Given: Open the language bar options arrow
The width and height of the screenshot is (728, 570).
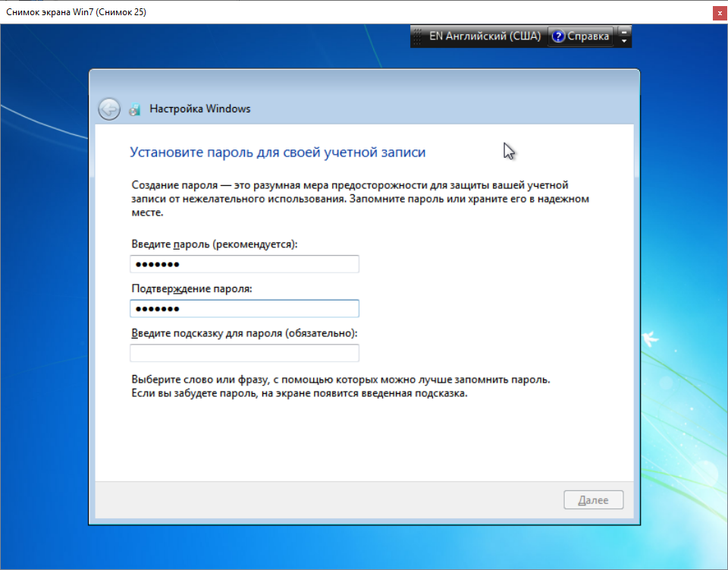Looking at the screenshot, I should 624,41.
